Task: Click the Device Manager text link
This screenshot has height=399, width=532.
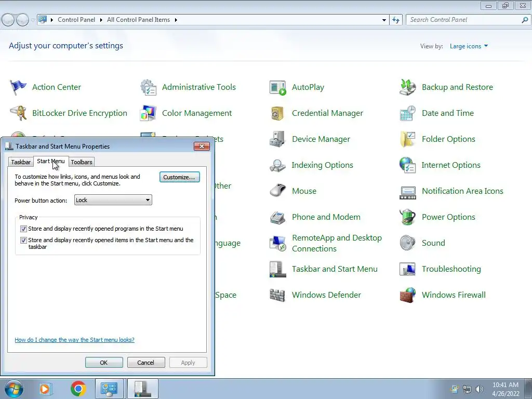Action: point(321,139)
